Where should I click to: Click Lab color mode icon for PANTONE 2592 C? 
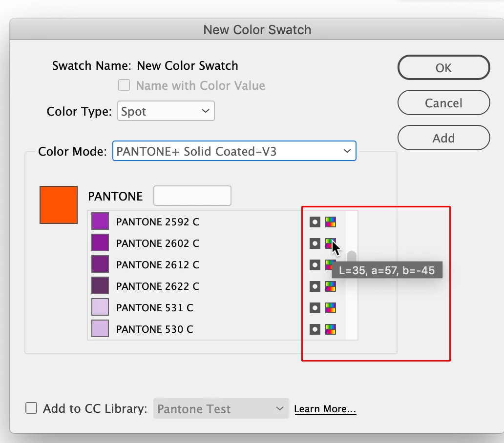pos(331,222)
